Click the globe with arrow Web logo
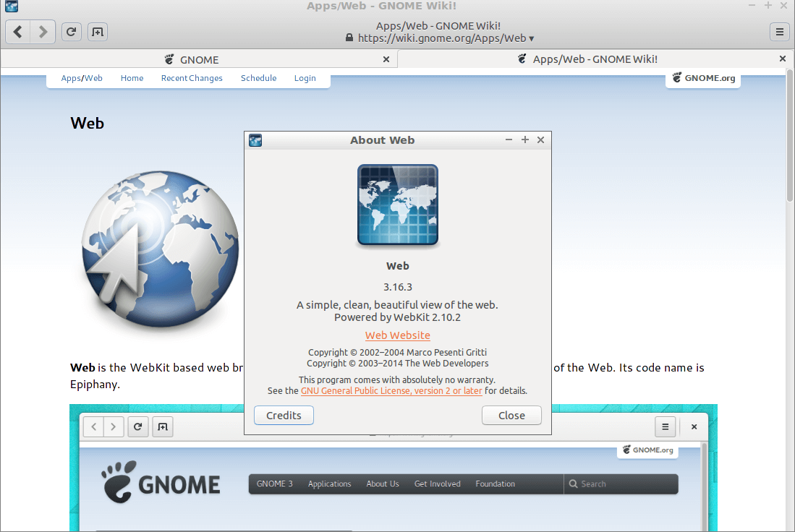This screenshot has height=532, width=795. pos(160,249)
